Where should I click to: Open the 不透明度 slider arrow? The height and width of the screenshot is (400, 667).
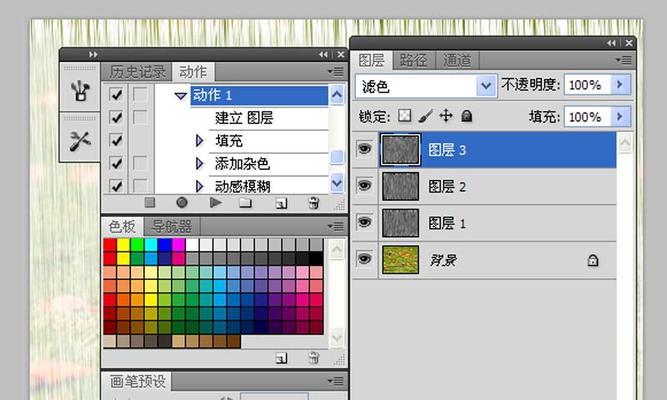point(620,85)
